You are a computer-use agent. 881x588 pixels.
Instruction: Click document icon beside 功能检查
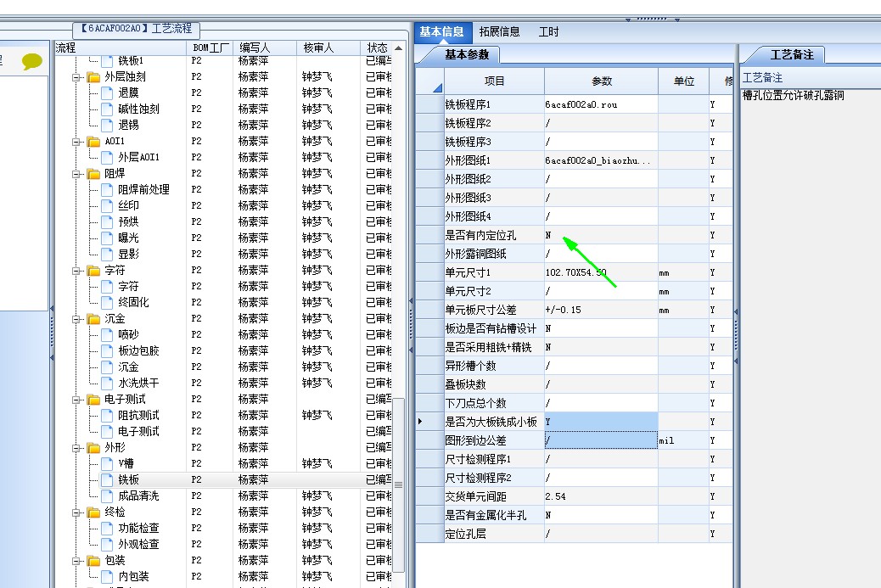click(x=107, y=529)
